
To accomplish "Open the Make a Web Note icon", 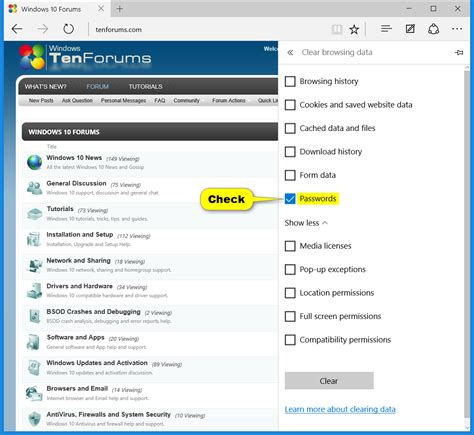I will pyautogui.click(x=410, y=29).
